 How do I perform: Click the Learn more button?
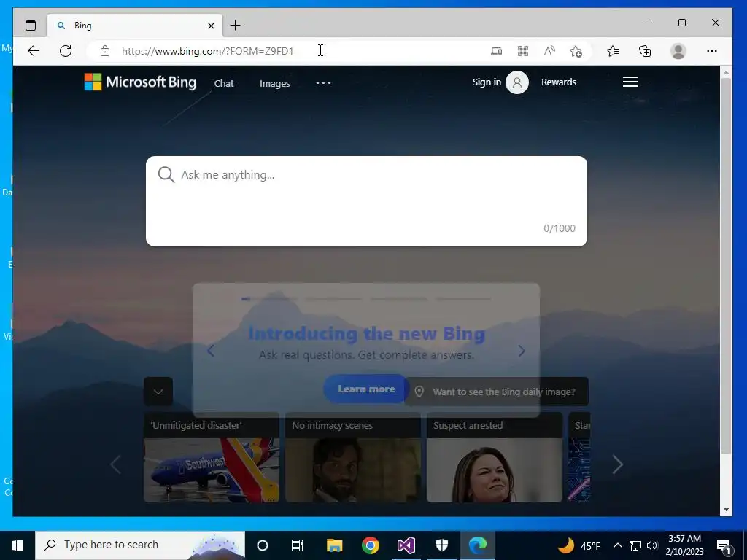[366, 389]
